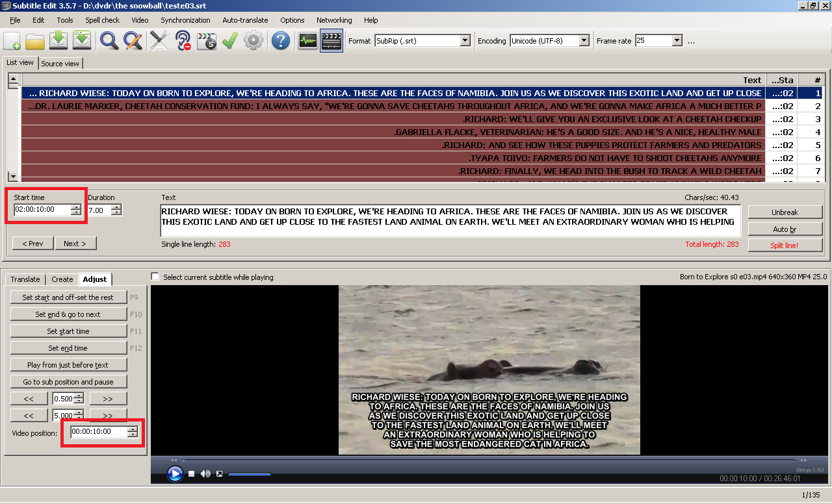Click the Unbreak button

tap(785, 212)
